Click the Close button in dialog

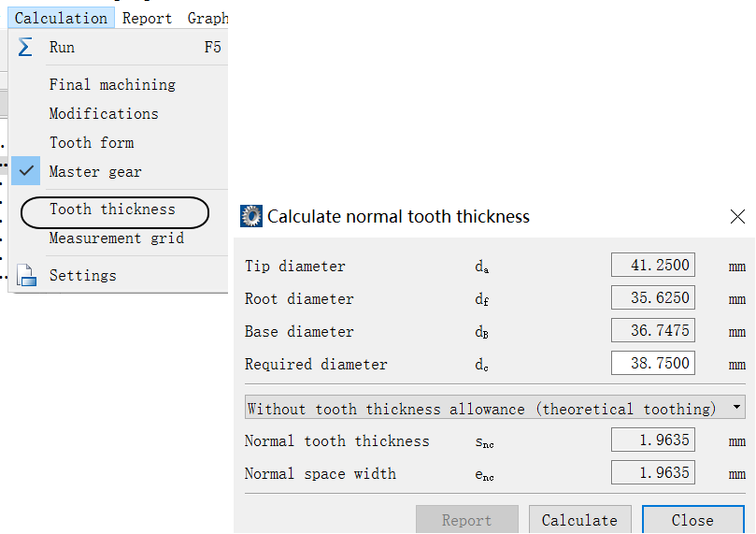692,520
